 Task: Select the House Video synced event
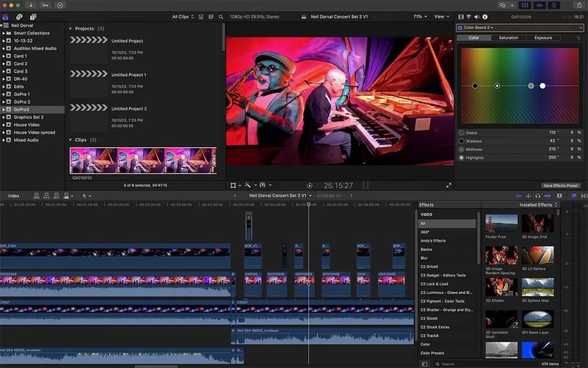(34, 132)
